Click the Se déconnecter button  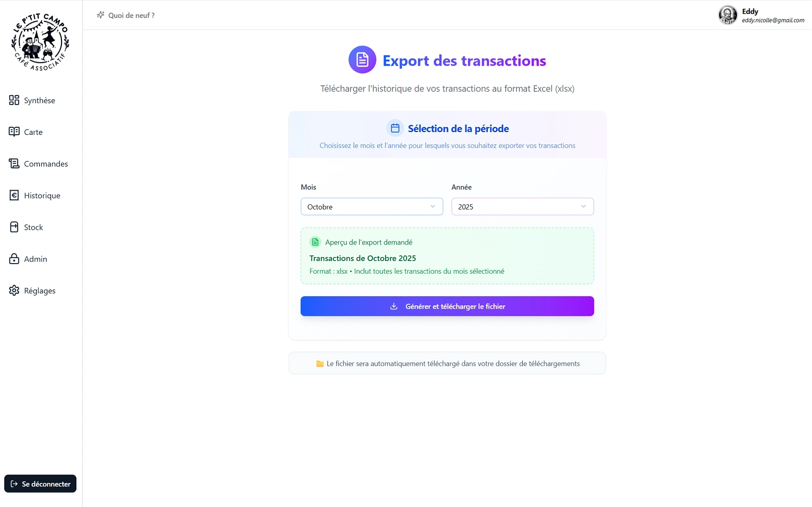click(40, 483)
